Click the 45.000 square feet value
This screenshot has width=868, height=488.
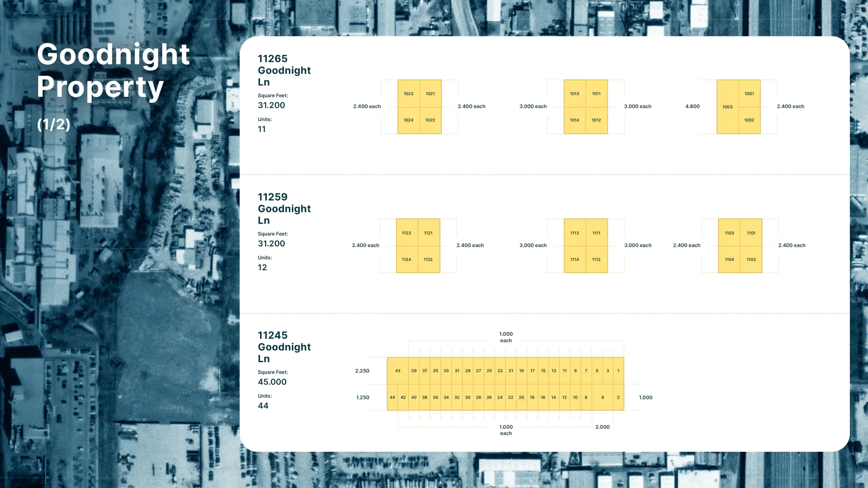pyautogui.click(x=272, y=382)
